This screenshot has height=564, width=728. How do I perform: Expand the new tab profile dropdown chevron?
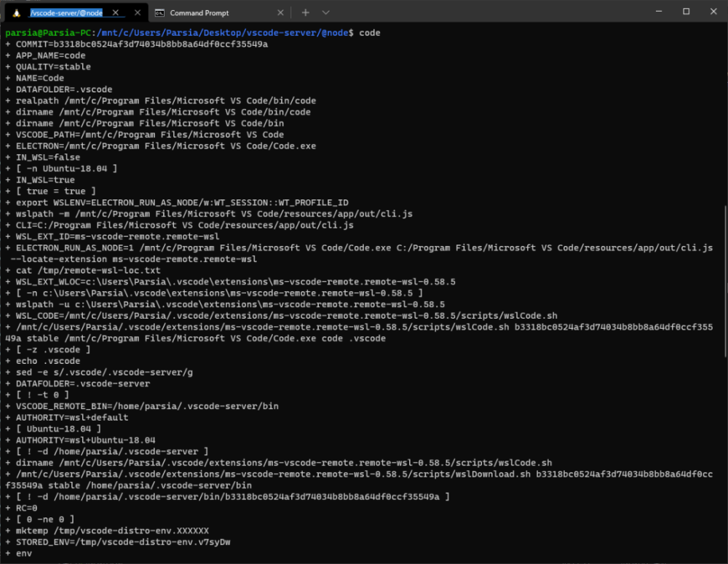point(325,12)
